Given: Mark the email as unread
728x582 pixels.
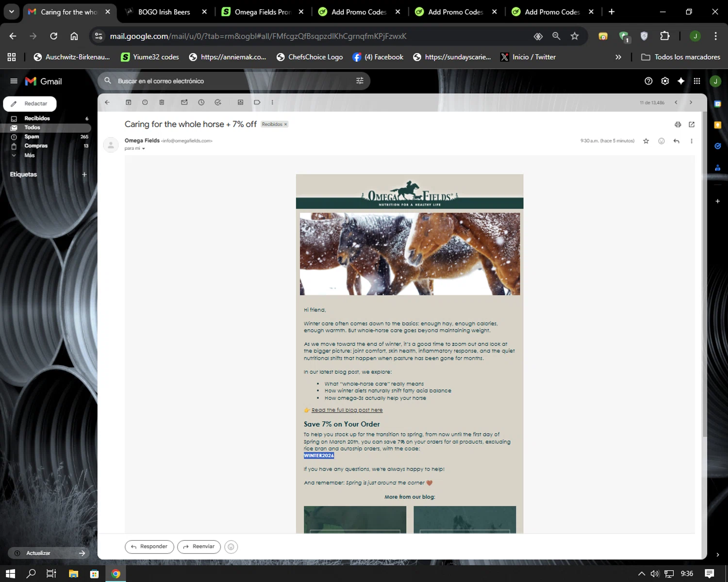Looking at the screenshot, I should (x=184, y=102).
